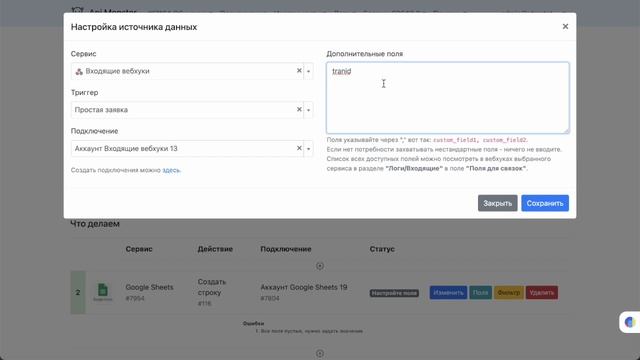Viewport: 640px width, 360px height.
Task: Select the Простая заявка trigger field
Action: [192, 110]
